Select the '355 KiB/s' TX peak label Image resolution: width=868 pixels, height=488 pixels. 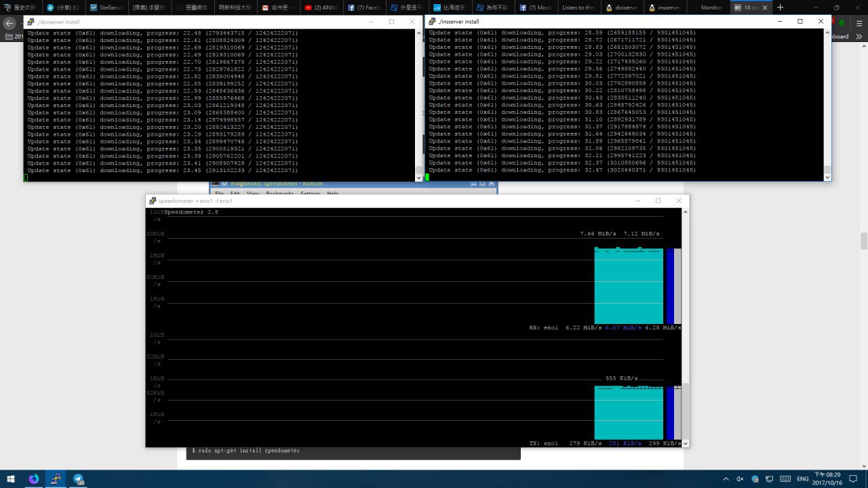tap(622, 378)
